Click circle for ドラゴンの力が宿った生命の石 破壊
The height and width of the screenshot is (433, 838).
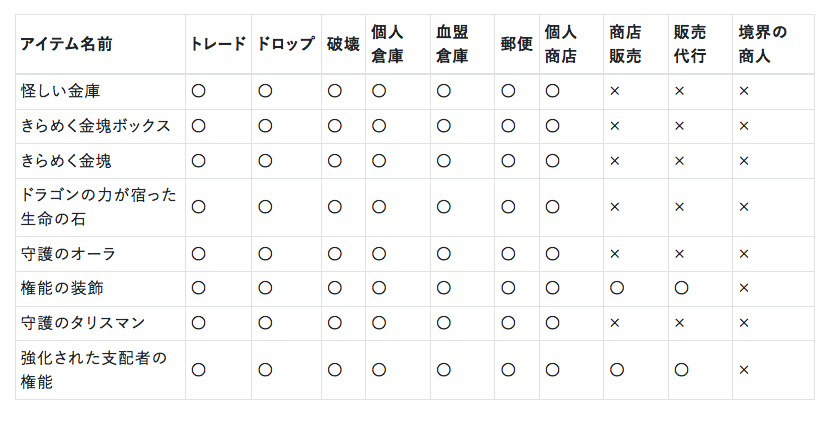[335, 207]
